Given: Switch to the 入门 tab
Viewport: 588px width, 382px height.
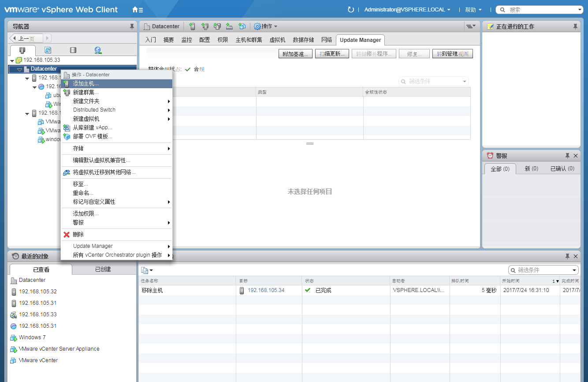Looking at the screenshot, I should tap(151, 40).
